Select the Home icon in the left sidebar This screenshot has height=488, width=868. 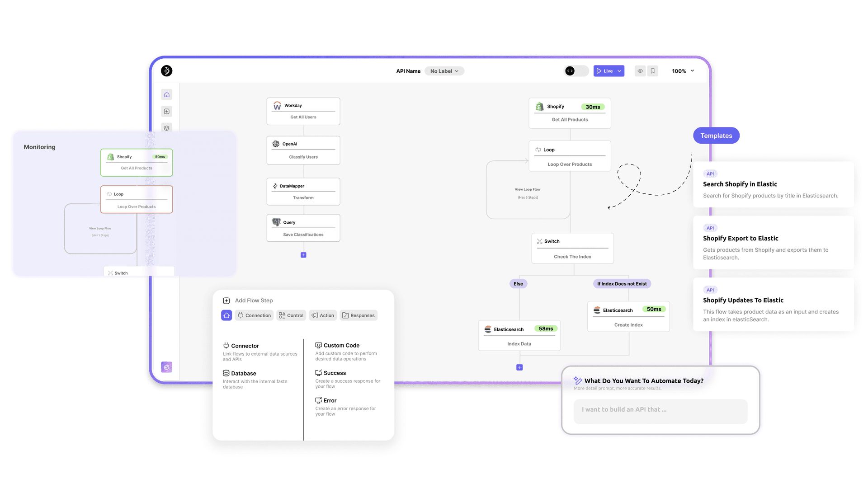click(167, 94)
